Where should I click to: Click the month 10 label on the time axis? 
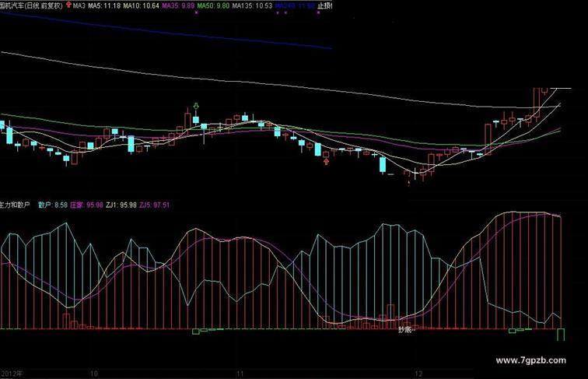point(94,374)
